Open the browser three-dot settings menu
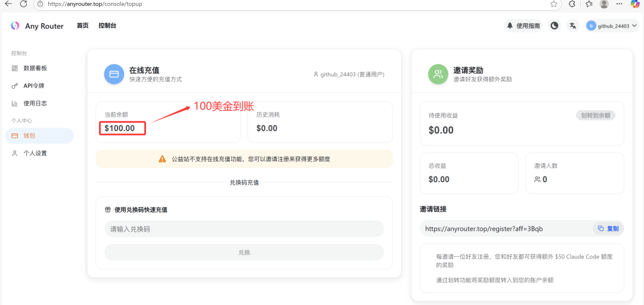The height and width of the screenshot is (305, 644). coord(620,4)
